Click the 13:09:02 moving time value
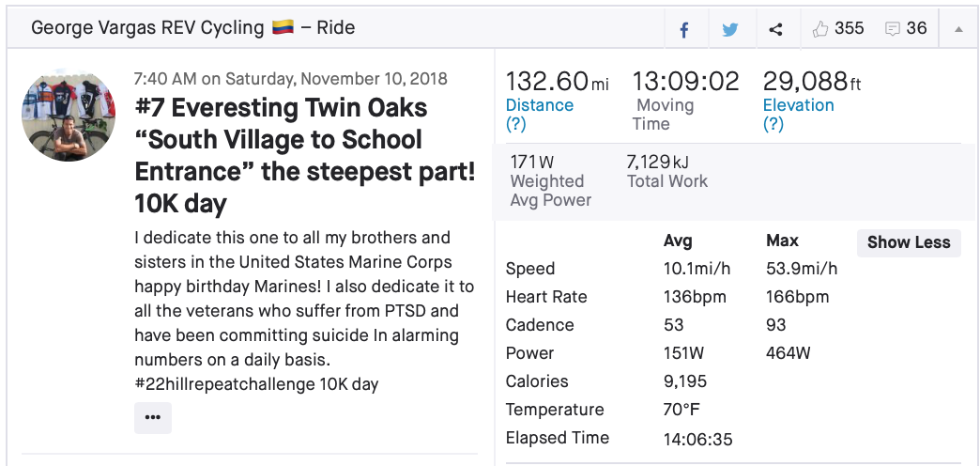The width and height of the screenshot is (980, 466). click(x=685, y=81)
